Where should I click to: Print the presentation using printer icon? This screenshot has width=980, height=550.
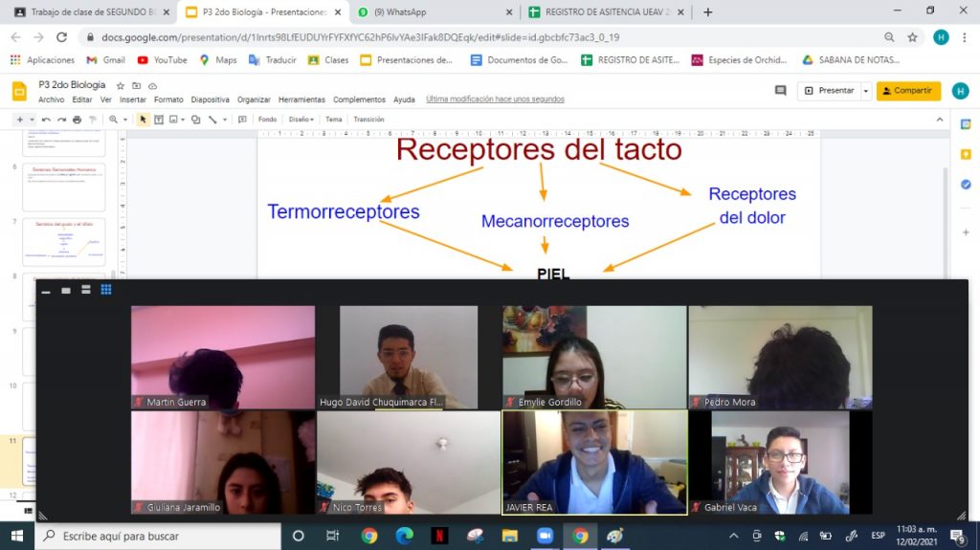77,120
